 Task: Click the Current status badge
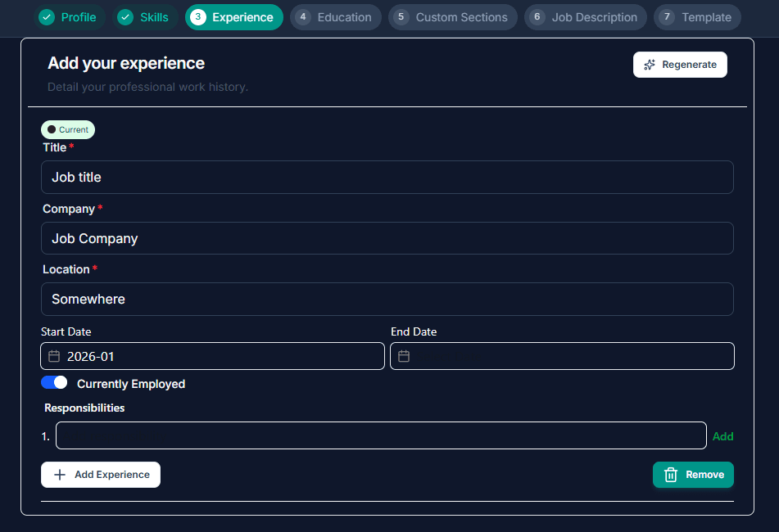(68, 129)
